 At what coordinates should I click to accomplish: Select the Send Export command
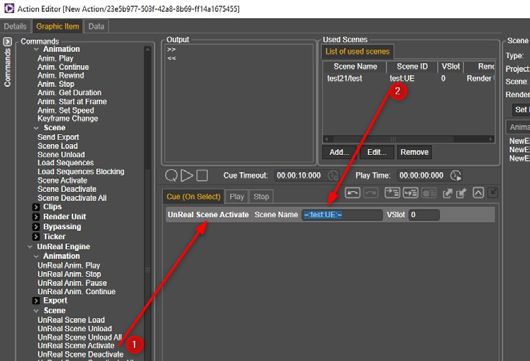58,137
